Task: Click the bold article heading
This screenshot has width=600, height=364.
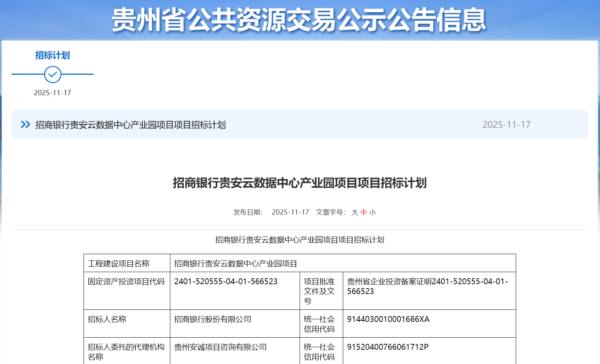Action: pyautogui.click(x=300, y=183)
